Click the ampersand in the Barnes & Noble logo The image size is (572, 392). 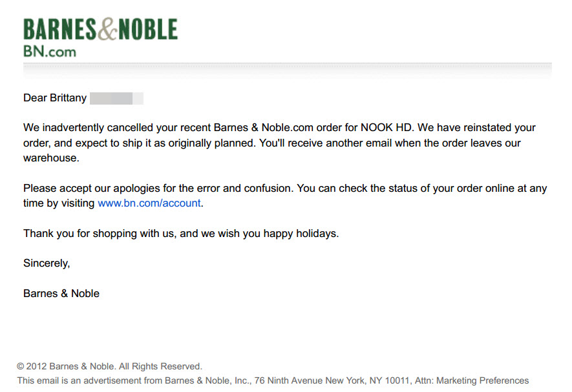(x=108, y=30)
